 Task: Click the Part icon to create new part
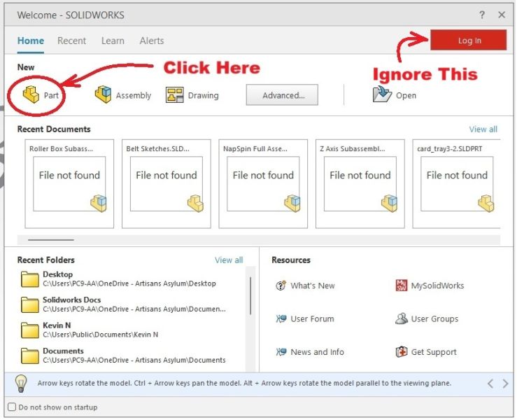point(31,95)
